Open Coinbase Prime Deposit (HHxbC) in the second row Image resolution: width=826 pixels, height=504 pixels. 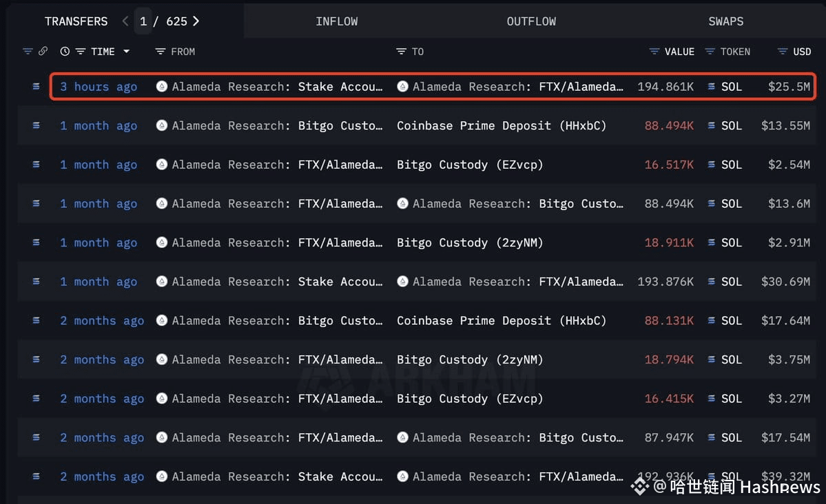point(501,126)
